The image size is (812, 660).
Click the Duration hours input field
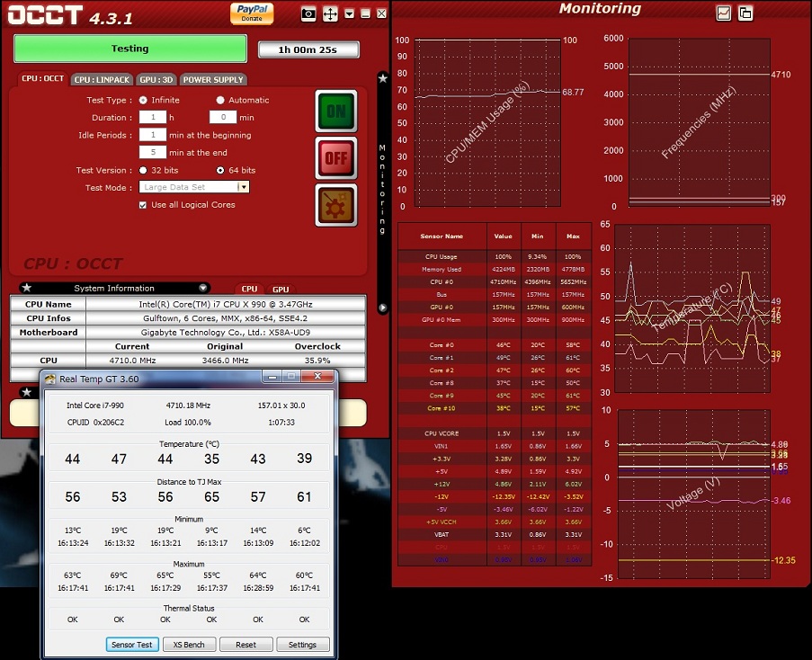point(153,117)
